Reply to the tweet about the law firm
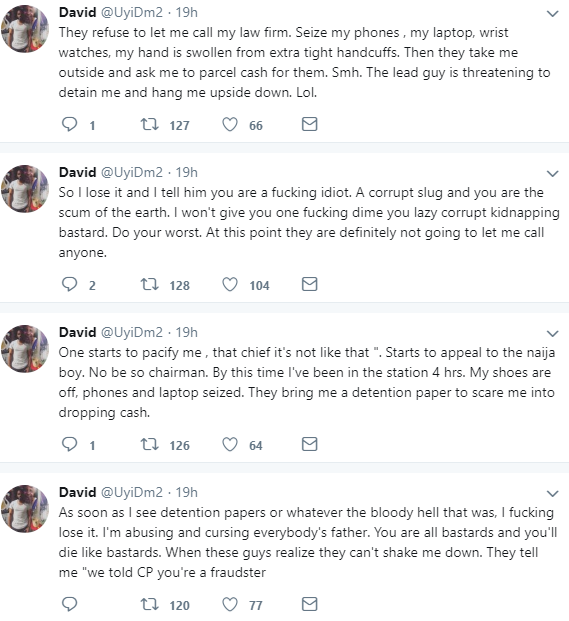 coord(69,124)
